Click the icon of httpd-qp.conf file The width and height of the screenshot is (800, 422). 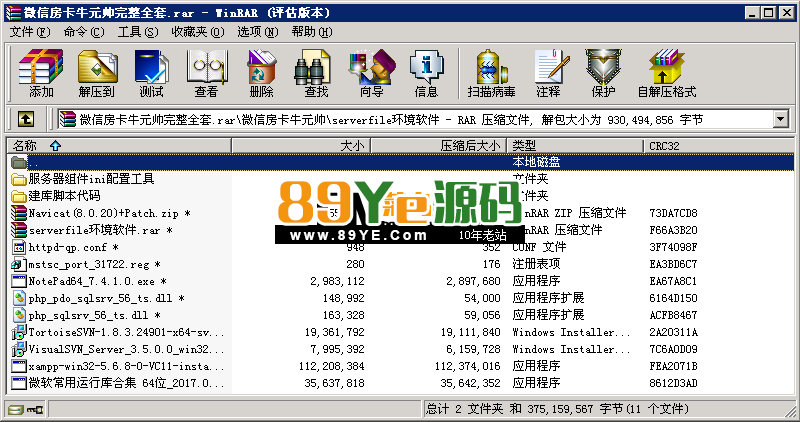(x=19, y=247)
